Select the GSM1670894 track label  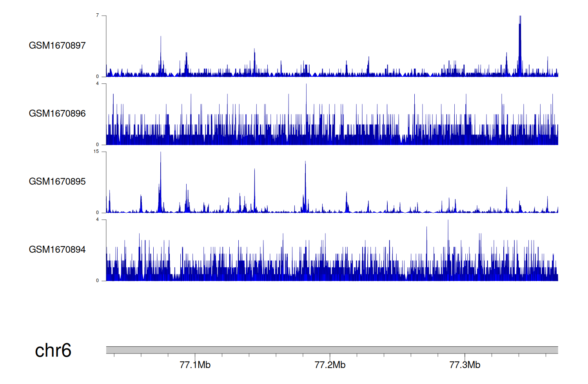(x=57, y=250)
